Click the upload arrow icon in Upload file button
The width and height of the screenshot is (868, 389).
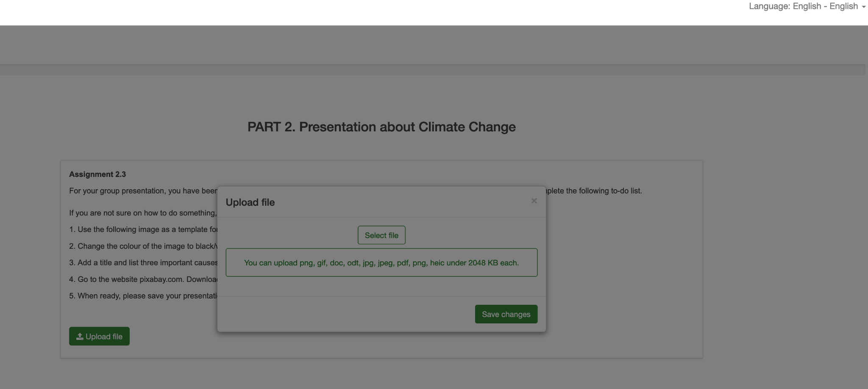[80, 337]
